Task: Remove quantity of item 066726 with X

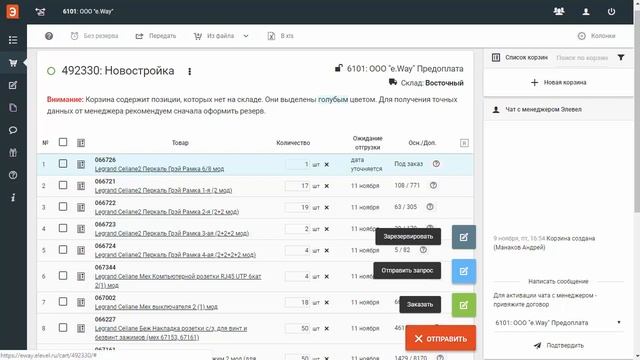Action: click(327, 164)
